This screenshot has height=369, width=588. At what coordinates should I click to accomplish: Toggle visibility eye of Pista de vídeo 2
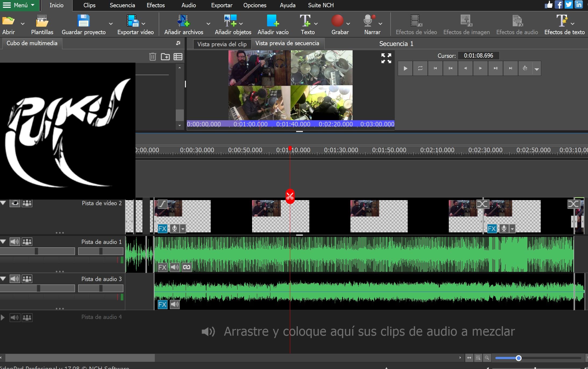[15, 203]
